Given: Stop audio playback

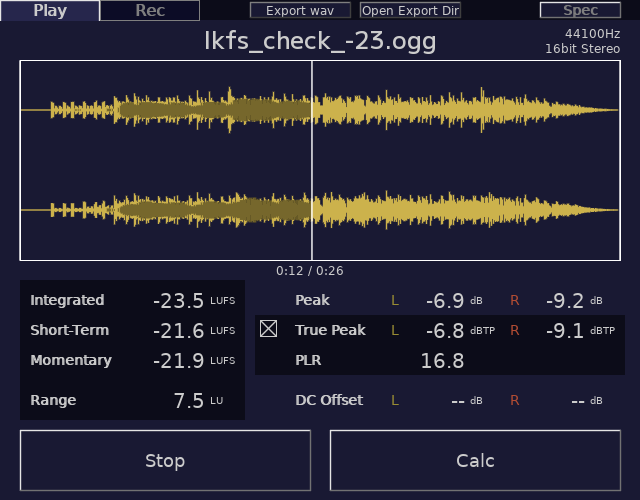Looking at the screenshot, I should coord(165,461).
